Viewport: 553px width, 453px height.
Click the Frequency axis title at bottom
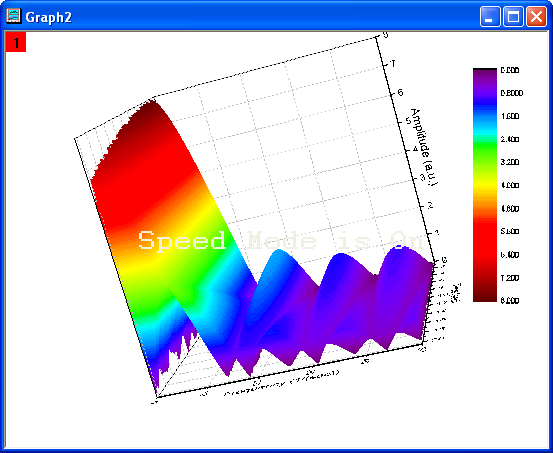point(281,383)
